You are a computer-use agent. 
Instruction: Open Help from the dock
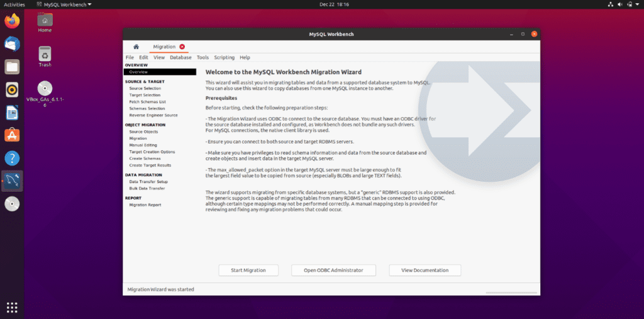click(12, 159)
